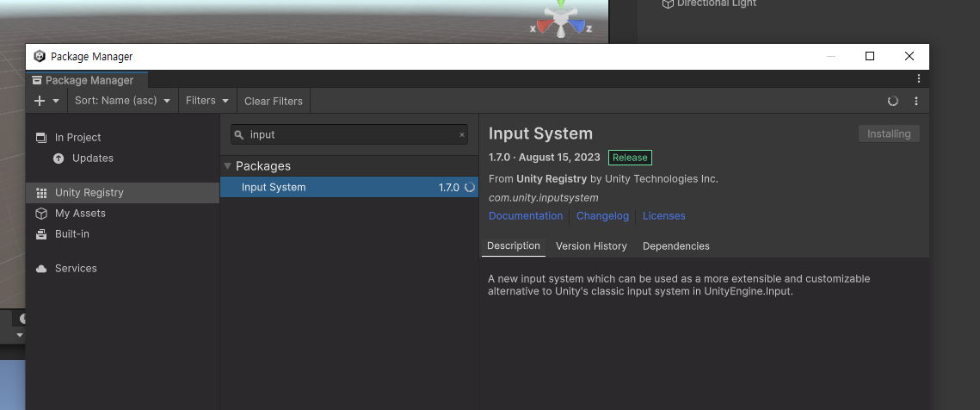Select the Package Manager tab
980x410 pixels.
(x=87, y=80)
